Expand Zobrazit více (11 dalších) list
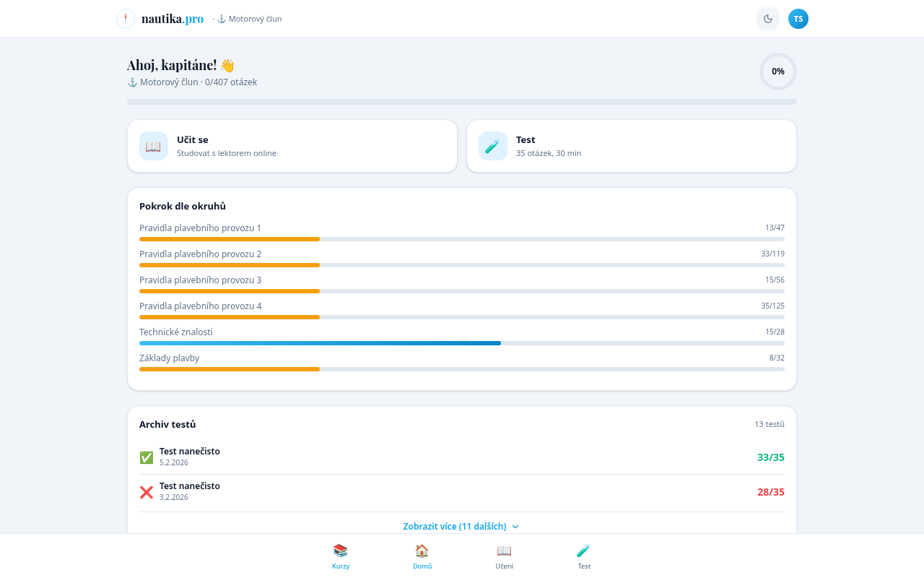The height and width of the screenshot is (578, 924). [x=455, y=526]
